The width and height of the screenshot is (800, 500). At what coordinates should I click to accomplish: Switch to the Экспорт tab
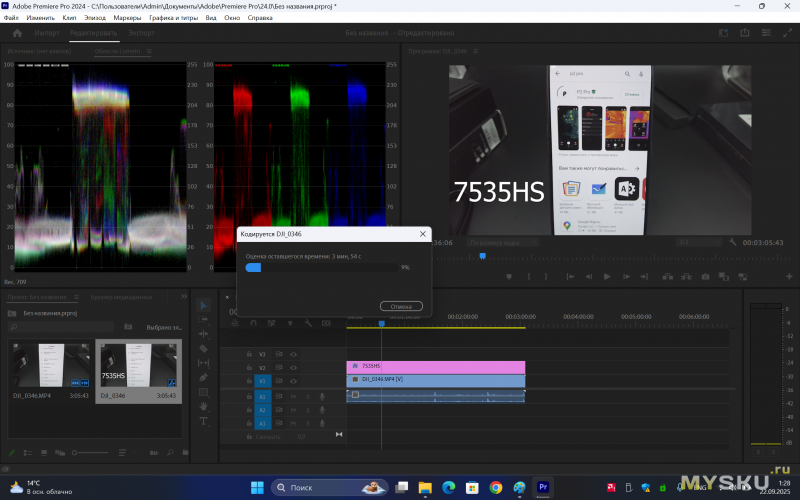coord(141,33)
